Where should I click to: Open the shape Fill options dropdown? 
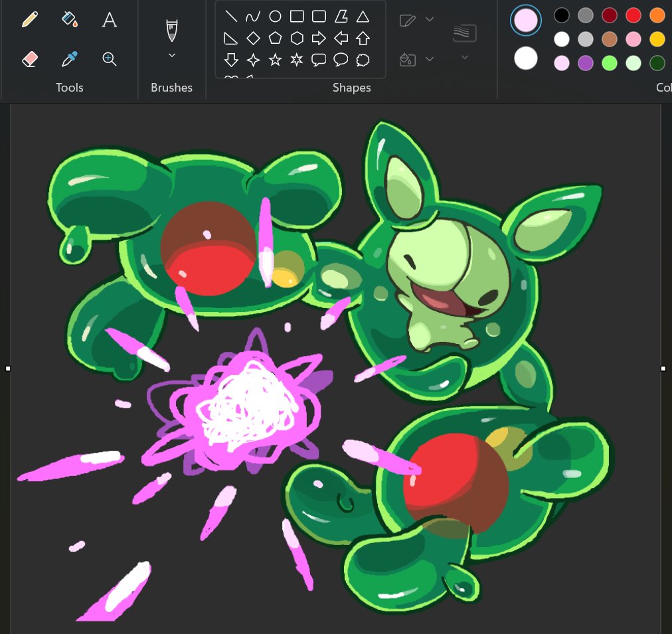click(430, 59)
